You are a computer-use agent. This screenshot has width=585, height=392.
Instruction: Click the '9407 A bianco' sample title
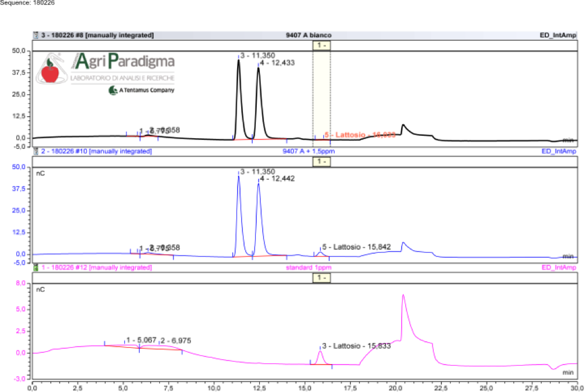click(x=308, y=36)
